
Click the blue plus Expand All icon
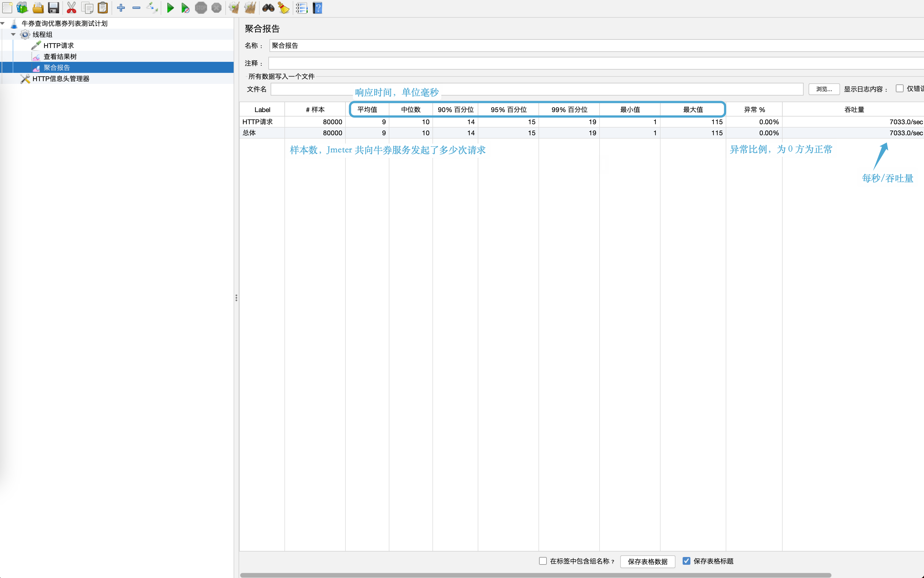(121, 8)
